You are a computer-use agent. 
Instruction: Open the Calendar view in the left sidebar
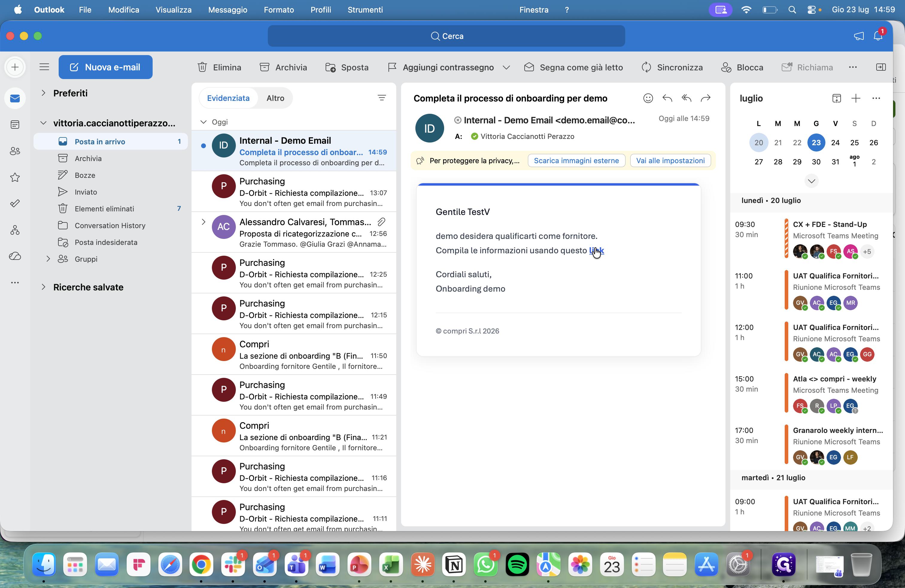click(15, 125)
